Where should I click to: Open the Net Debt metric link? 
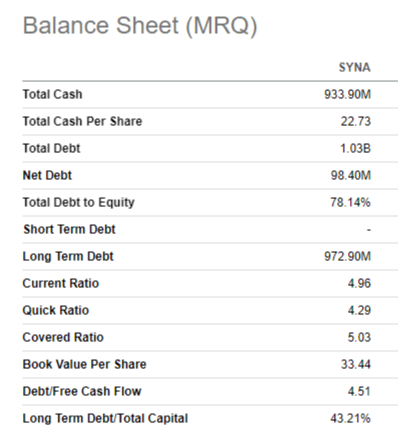click(47, 175)
